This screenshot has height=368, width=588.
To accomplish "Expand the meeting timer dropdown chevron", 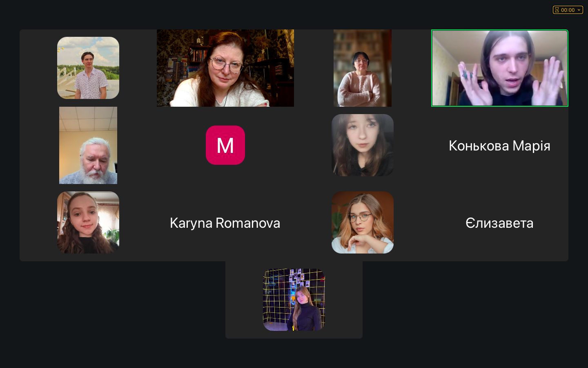I will point(579,10).
